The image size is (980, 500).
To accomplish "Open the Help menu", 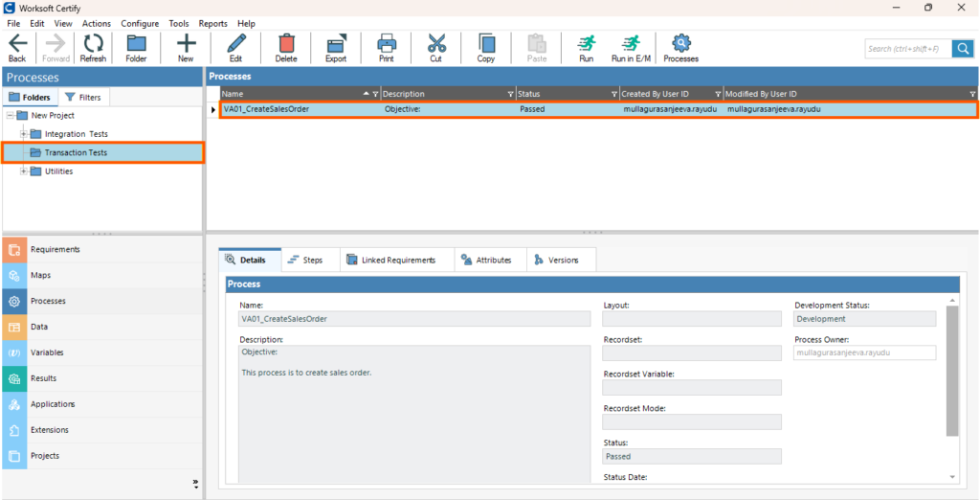I will point(246,23).
